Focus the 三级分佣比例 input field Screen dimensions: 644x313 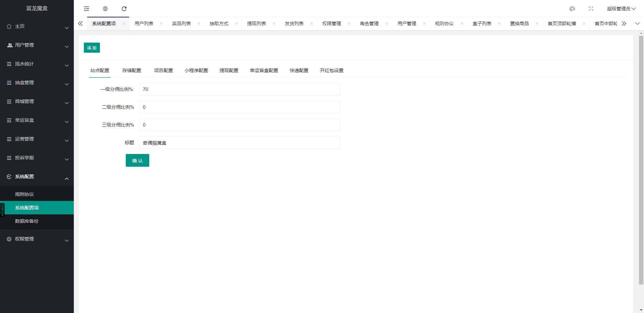(240, 125)
